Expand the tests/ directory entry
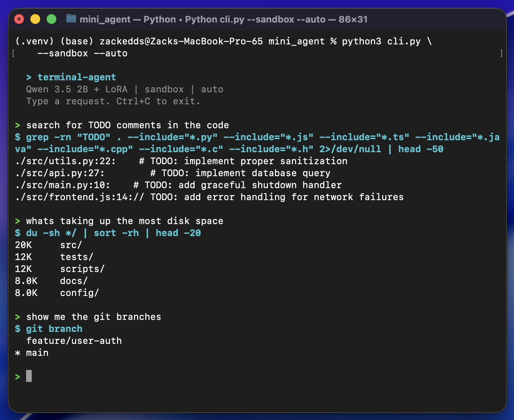 [76, 257]
